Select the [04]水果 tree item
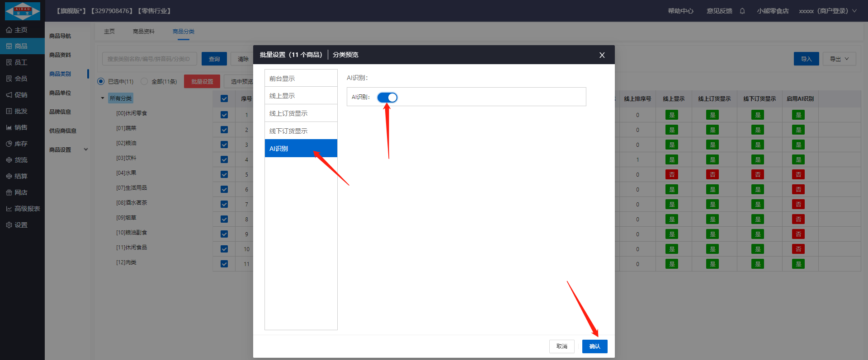Screen dimensions: 868x360 [x=126, y=173]
